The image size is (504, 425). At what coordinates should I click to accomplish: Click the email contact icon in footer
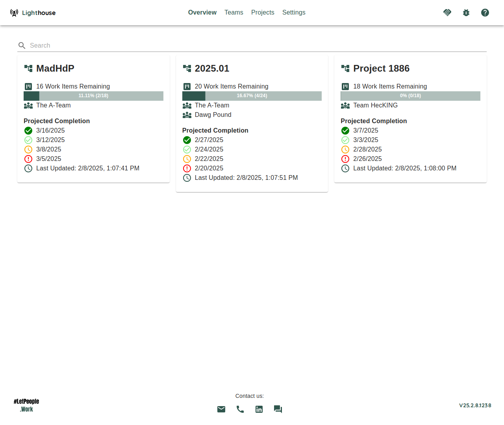coord(221,409)
